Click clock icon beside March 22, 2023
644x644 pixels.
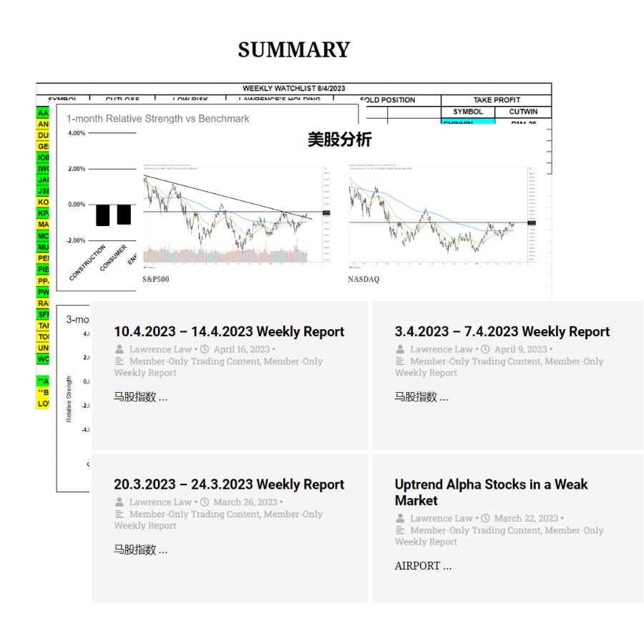(x=485, y=518)
